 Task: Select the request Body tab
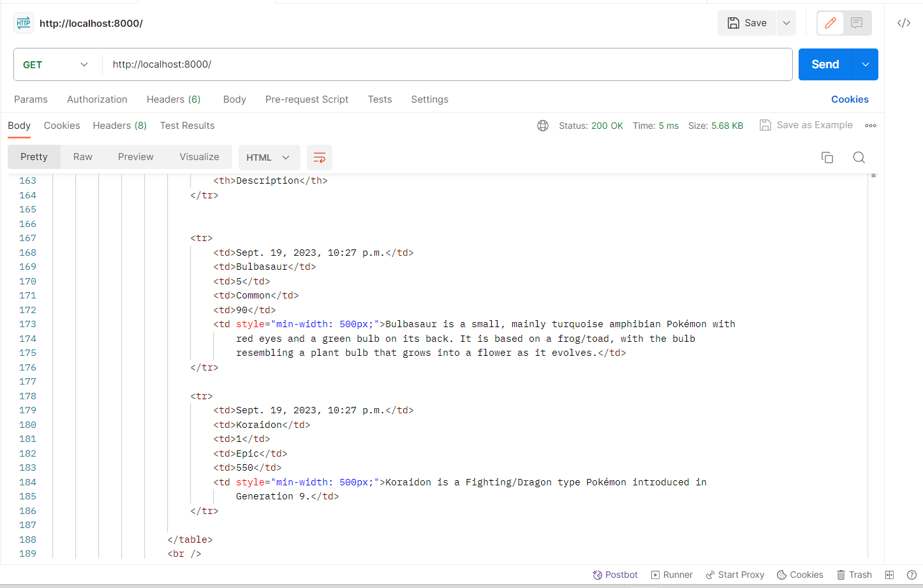click(235, 99)
